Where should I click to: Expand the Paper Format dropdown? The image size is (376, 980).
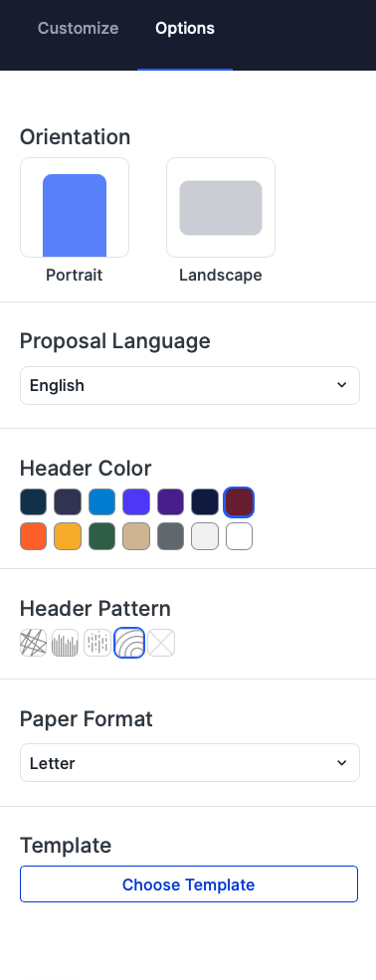(190, 762)
